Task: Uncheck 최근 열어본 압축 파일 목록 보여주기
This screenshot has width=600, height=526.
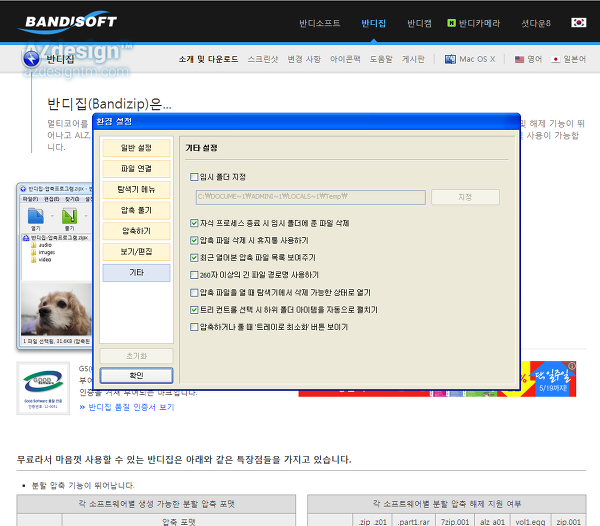Action: coord(194,257)
